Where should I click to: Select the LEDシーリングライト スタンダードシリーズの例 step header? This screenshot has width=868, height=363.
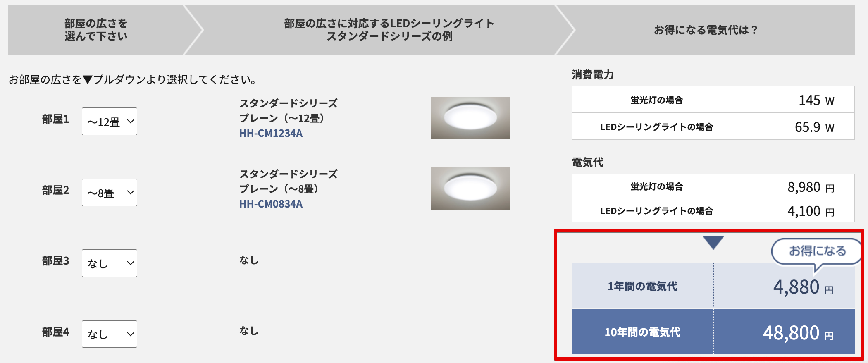(x=389, y=30)
